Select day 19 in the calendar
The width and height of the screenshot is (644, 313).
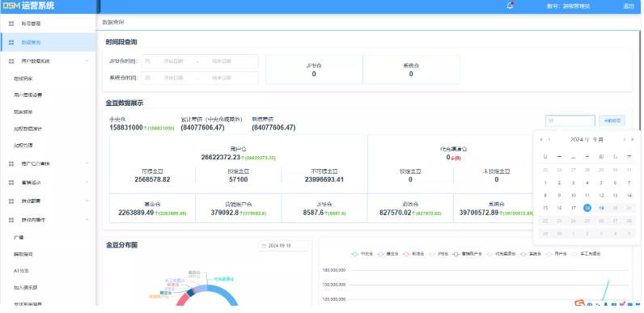pos(601,208)
